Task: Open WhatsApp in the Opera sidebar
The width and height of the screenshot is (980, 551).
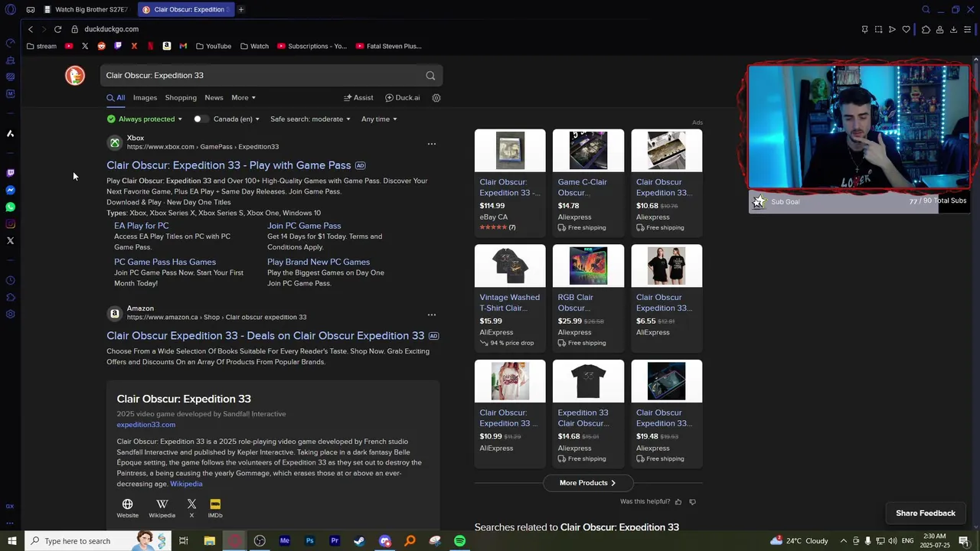Action: tap(10, 207)
